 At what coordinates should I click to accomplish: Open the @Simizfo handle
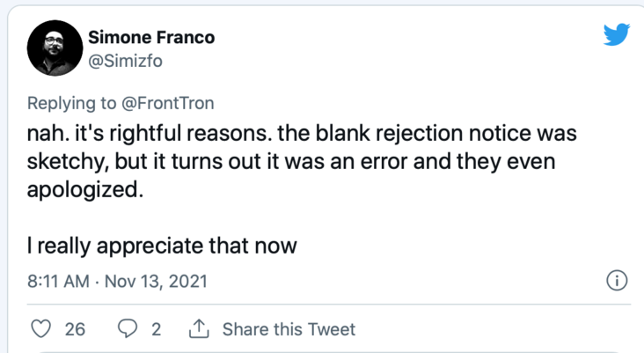click(x=126, y=61)
